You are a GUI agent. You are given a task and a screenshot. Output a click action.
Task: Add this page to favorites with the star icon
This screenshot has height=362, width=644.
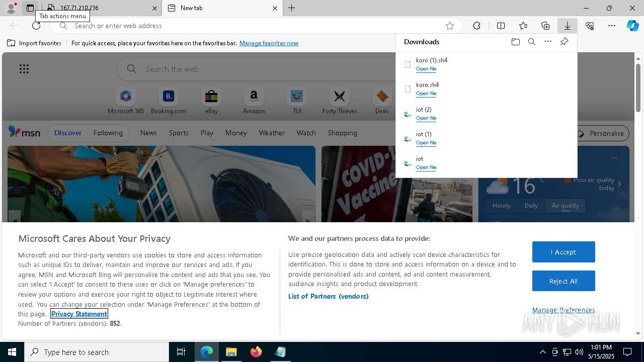coord(450,26)
